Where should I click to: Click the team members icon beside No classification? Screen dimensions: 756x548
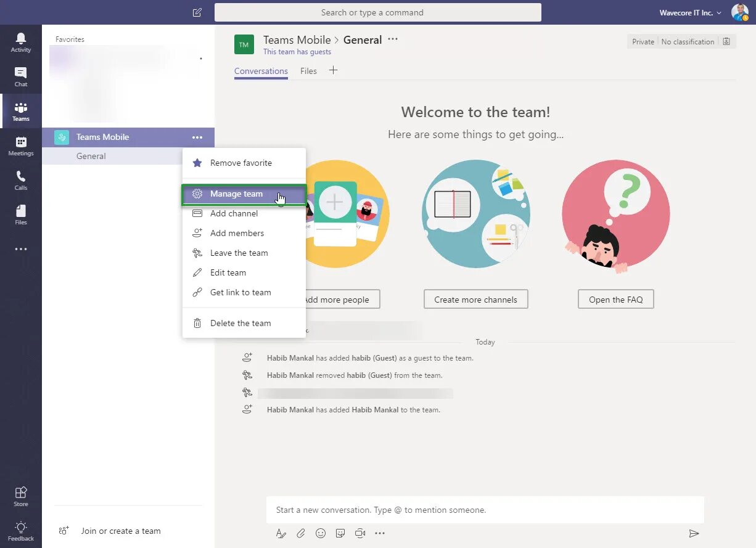[x=726, y=42]
